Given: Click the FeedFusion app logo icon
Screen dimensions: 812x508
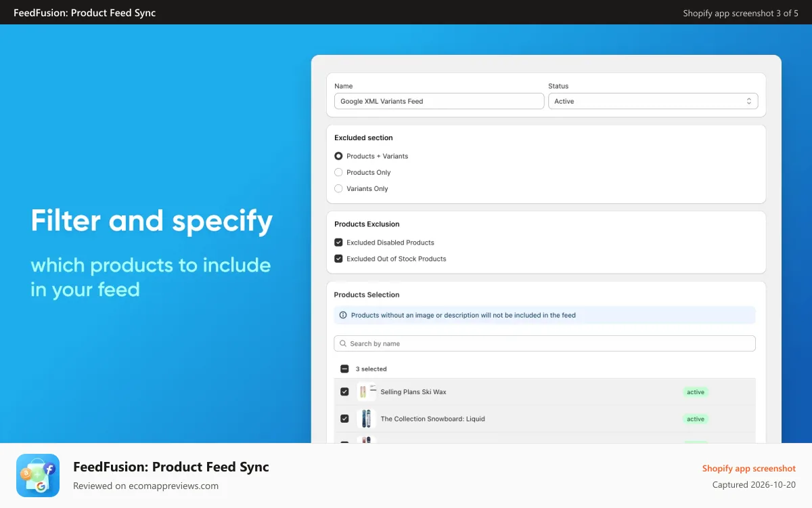Looking at the screenshot, I should (38, 475).
